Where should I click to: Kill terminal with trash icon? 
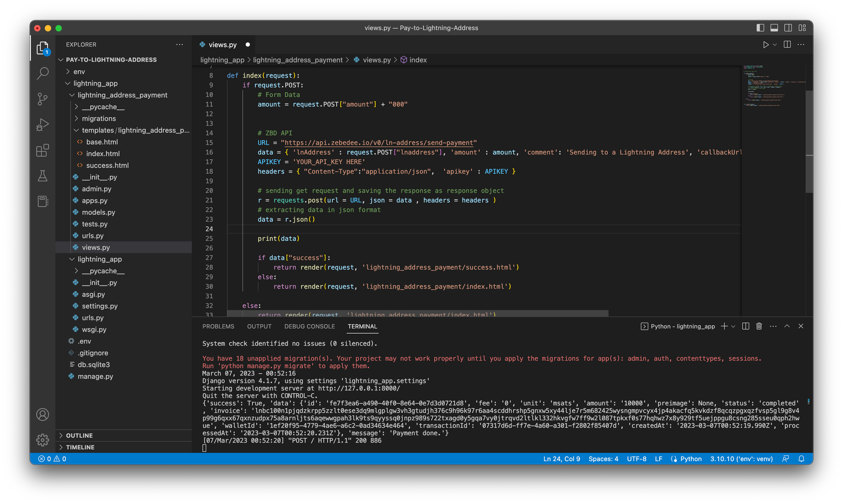759,326
